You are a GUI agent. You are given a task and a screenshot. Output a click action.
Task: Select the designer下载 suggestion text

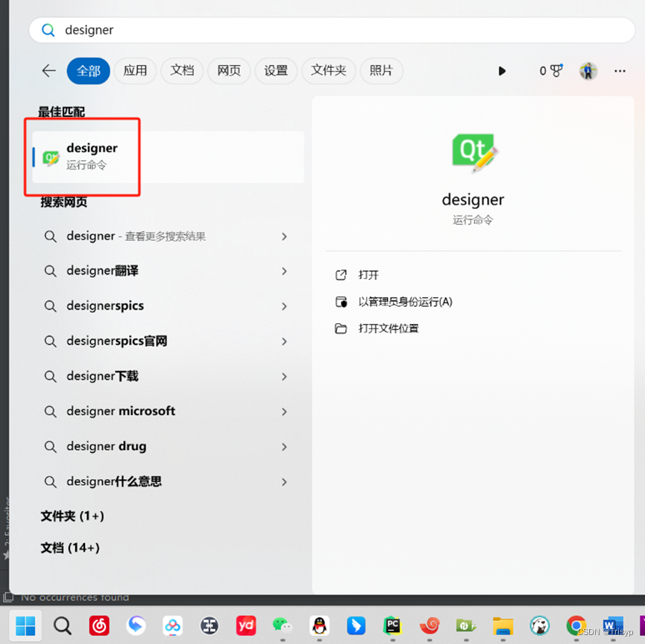click(102, 376)
